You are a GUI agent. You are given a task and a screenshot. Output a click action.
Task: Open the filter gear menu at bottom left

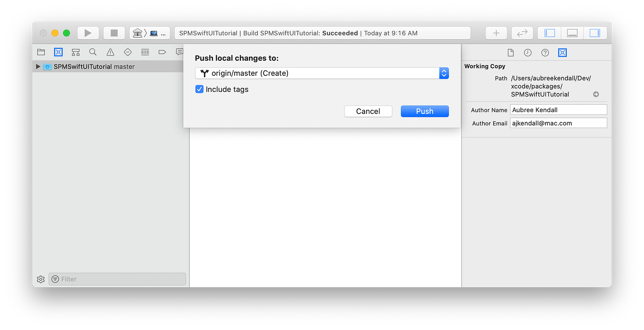pyautogui.click(x=40, y=279)
